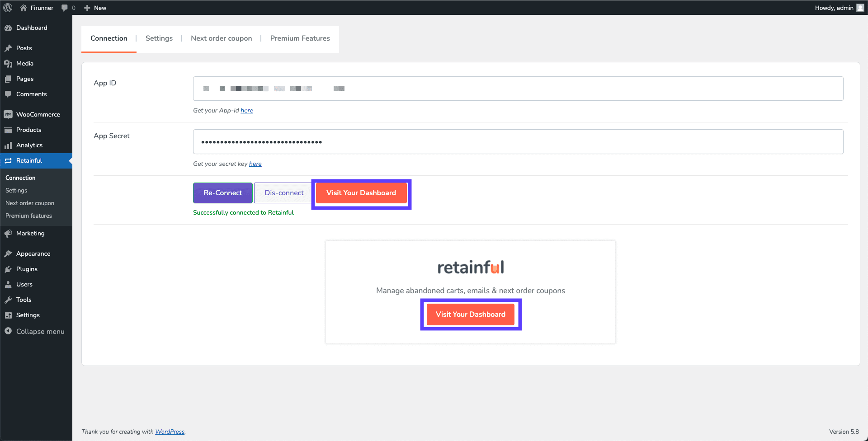Open the Plugins menu label
This screenshot has height=441, width=868.
tap(27, 269)
